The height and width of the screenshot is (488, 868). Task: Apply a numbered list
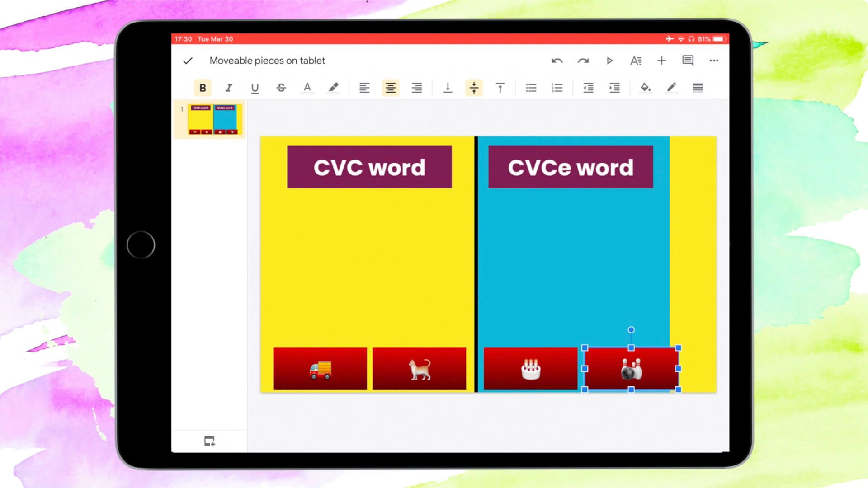557,88
